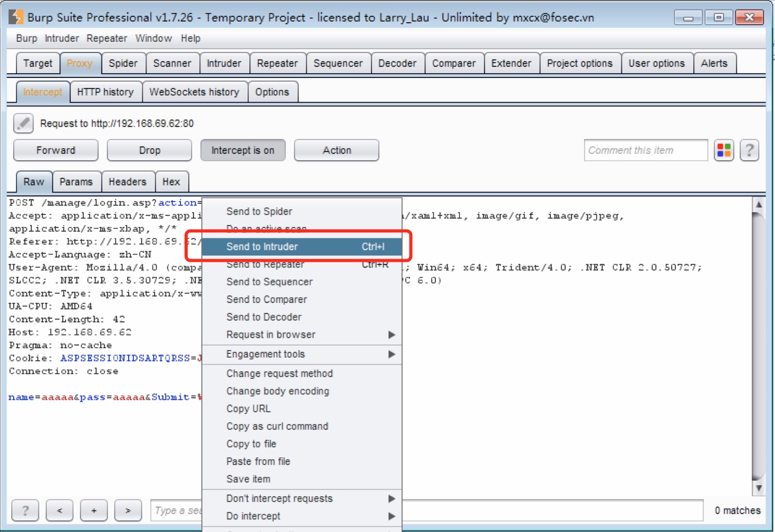Click the plus search options button
Screen dimensions: 775x532
coord(94,510)
